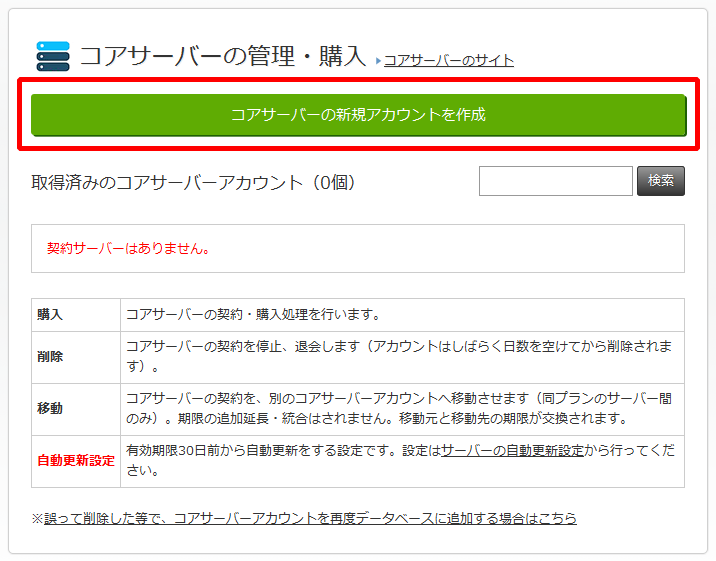716x561 pixels.
Task: Open the コアサーバーのサイト link
Action: click(449, 60)
